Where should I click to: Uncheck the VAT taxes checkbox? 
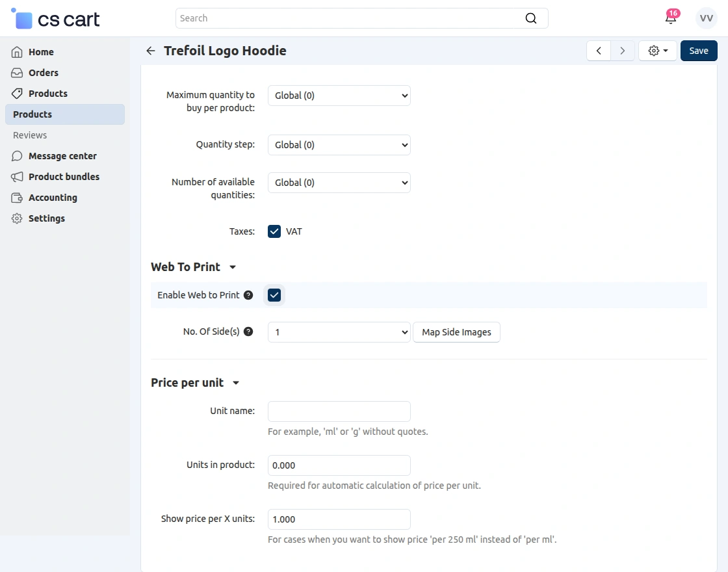click(274, 231)
